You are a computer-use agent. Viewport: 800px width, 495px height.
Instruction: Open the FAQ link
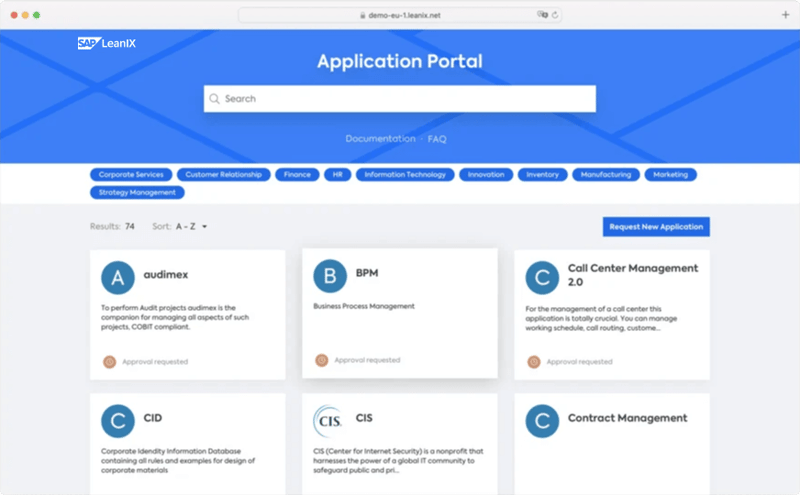[437, 139]
